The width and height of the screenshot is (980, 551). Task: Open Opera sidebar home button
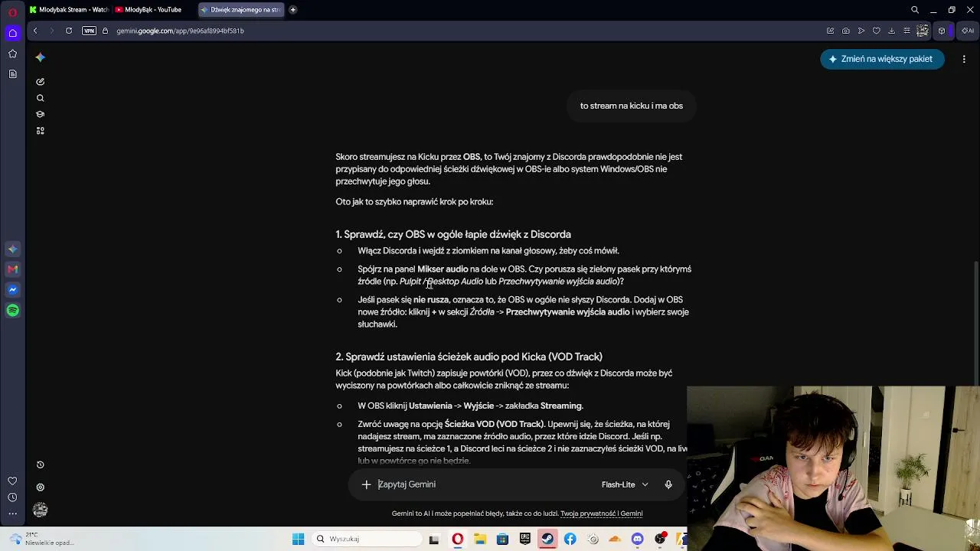[12, 33]
